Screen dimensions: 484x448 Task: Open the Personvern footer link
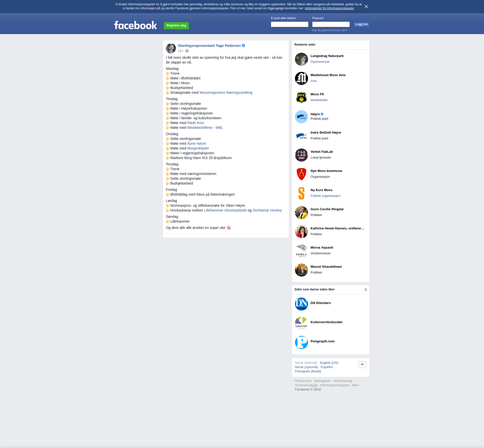(x=303, y=381)
